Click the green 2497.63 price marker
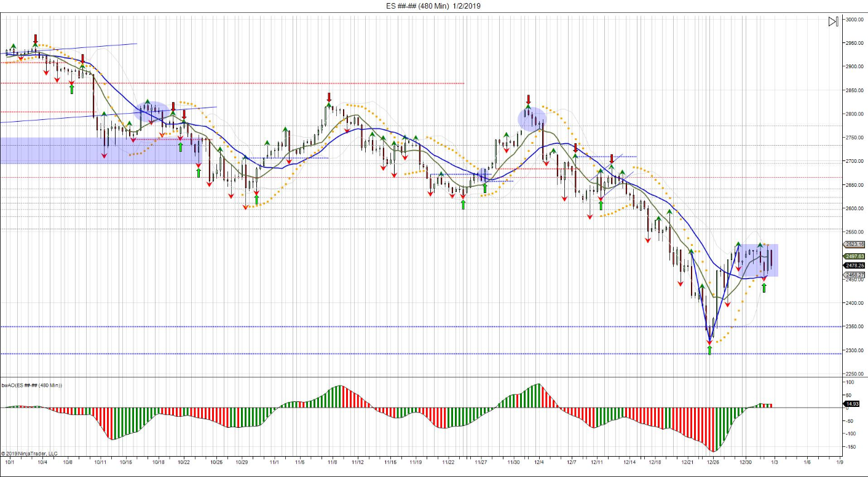 (855, 256)
